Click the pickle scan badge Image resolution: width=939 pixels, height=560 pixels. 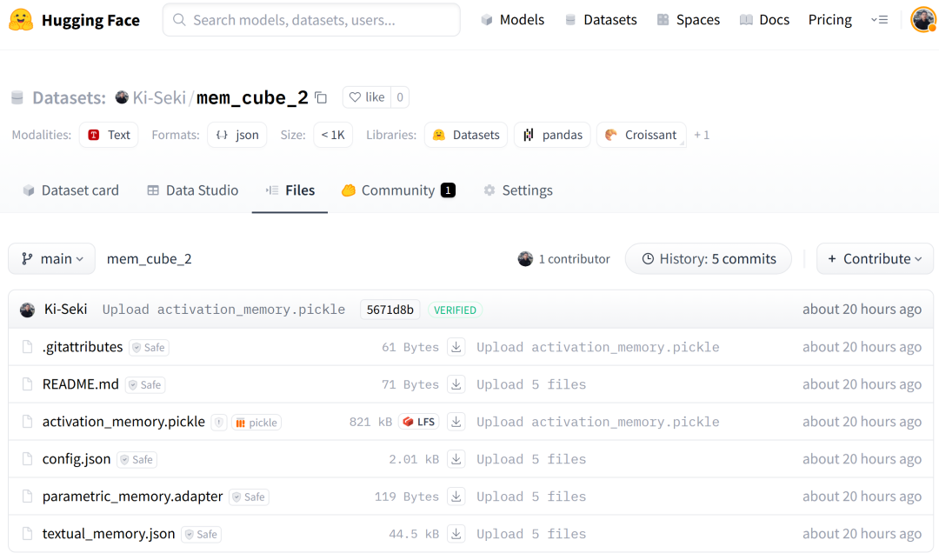(256, 423)
